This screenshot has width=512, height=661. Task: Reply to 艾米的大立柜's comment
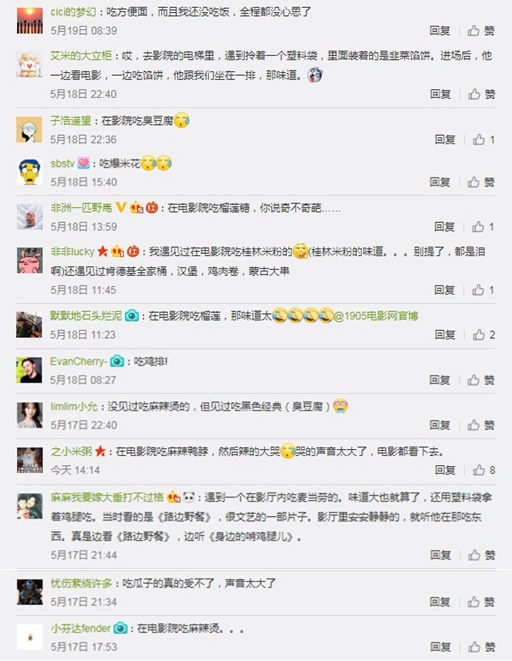coord(440,94)
